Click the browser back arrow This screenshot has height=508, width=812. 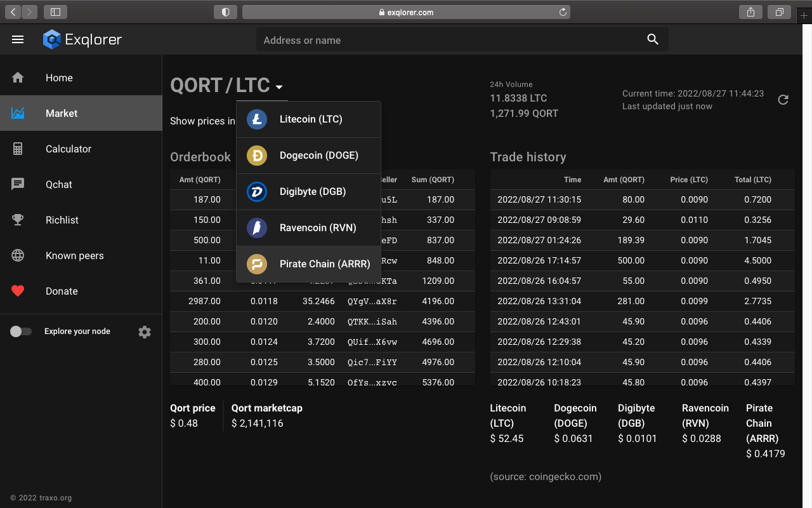(13, 11)
